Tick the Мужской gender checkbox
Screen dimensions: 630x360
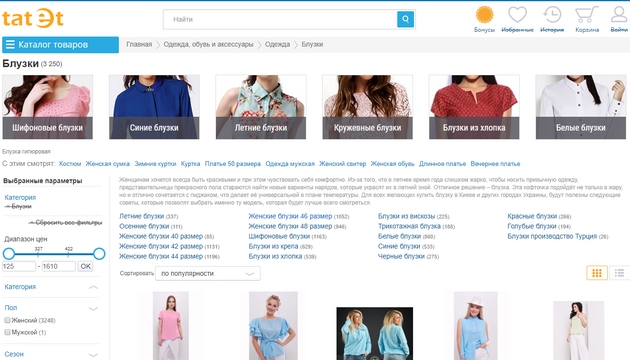(7, 332)
